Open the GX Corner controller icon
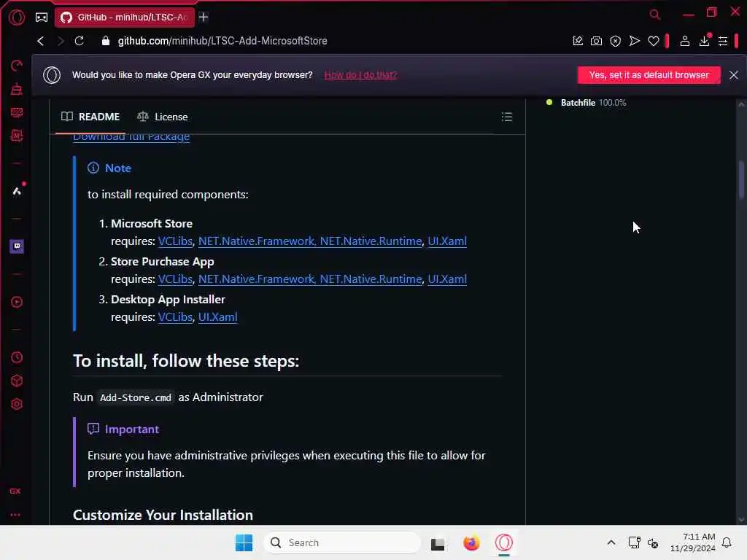Image resolution: width=747 pixels, height=560 pixels. click(42, 17)
